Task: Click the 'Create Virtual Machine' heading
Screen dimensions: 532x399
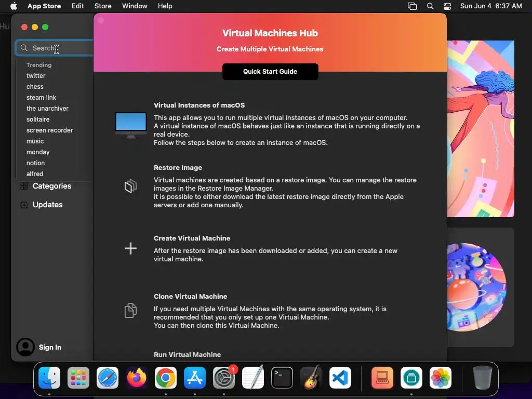Action: click(x=192, y=238)
